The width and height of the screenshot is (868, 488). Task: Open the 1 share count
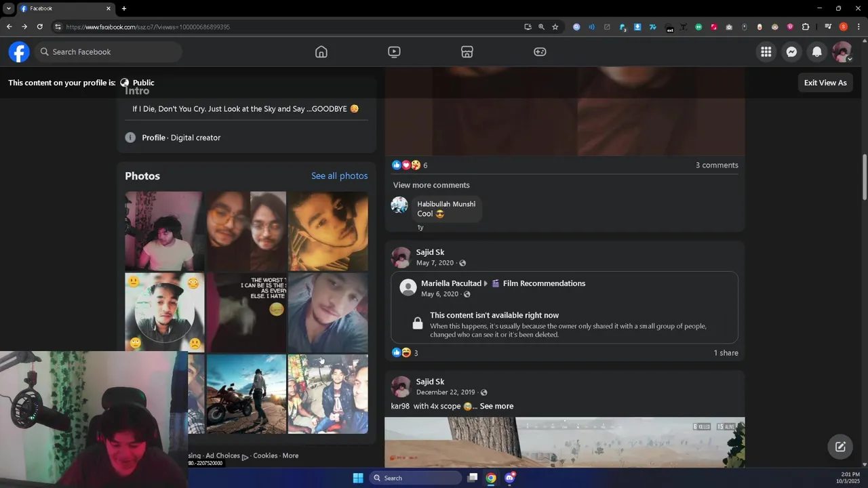point(726,353)
